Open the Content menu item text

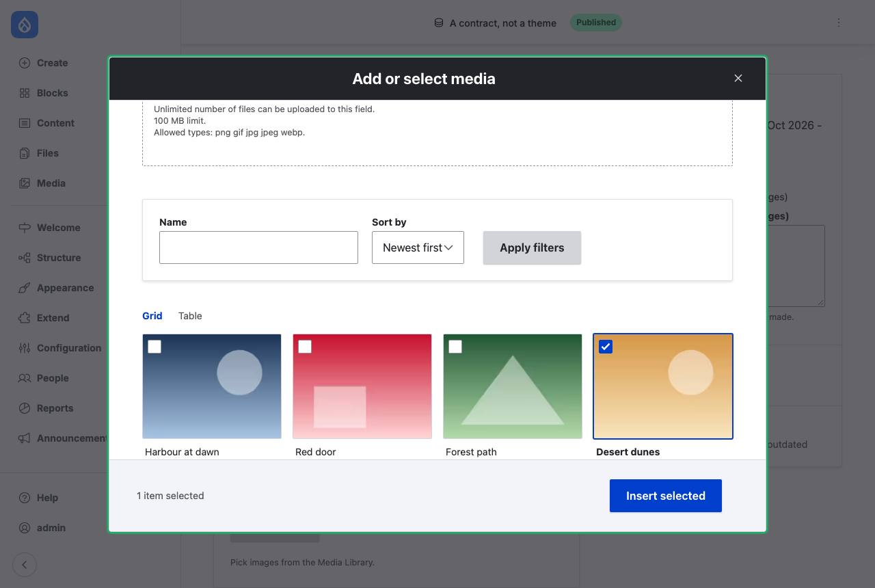coord(55,123)
